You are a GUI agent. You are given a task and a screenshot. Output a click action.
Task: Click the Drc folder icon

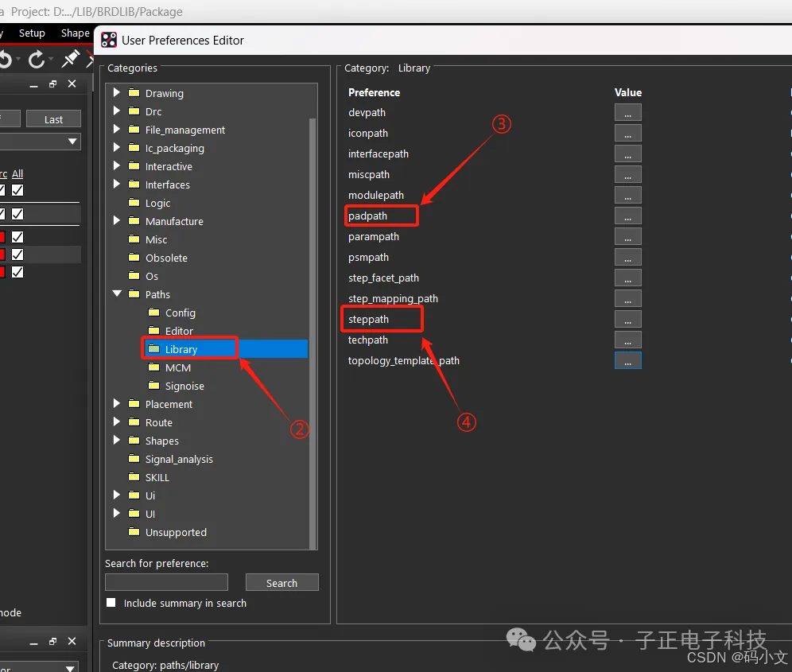pos(134,111)
